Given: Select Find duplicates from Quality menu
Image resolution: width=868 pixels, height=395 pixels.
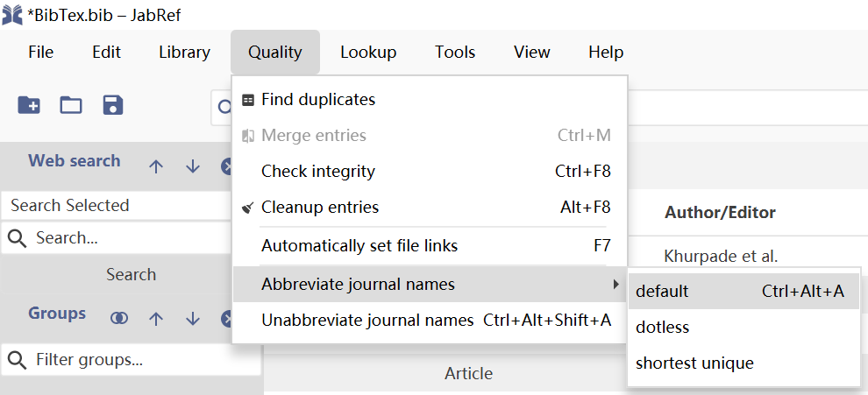Looking at the screenshot, I should tap(318, 100).
